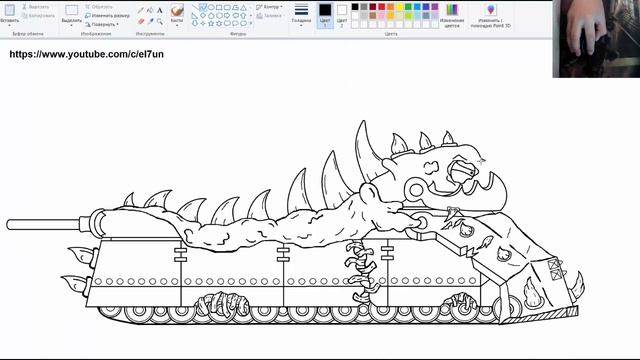The image size is (640, 360).
Task: Click the Paste (Вставить) clipboard icon
Action: click(9, 10)
